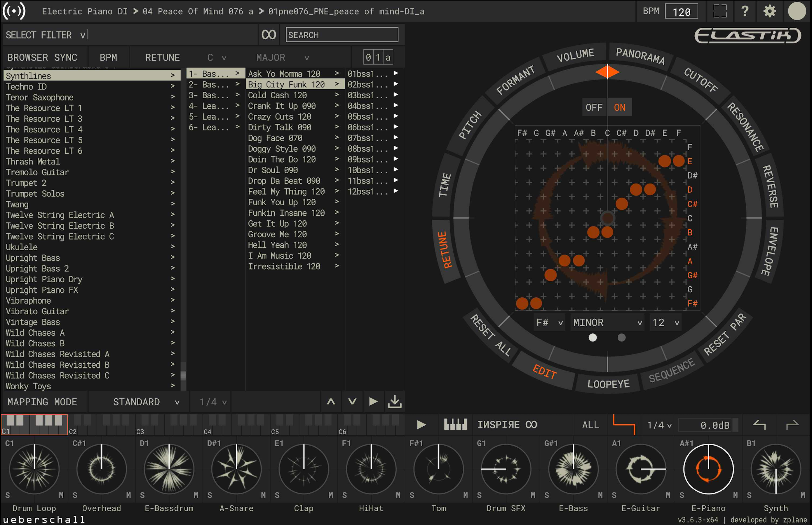
Task: Click the help question mark icon
Action: tap(745, 11)
